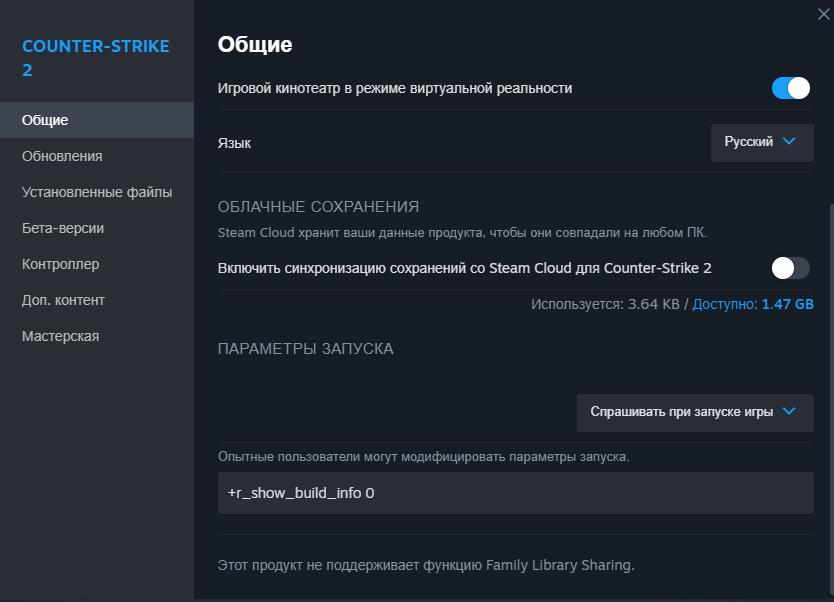The image size is (834, 602).
Task: Expand the Спрашивать при запуске игры dropdown
Action: pos(694,412)
